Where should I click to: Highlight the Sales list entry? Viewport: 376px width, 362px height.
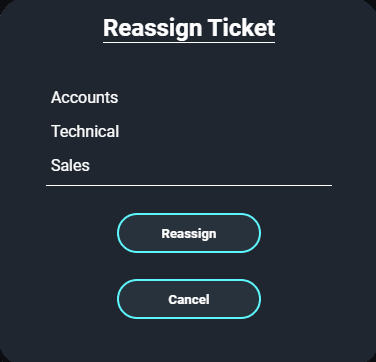pos(189,165)
